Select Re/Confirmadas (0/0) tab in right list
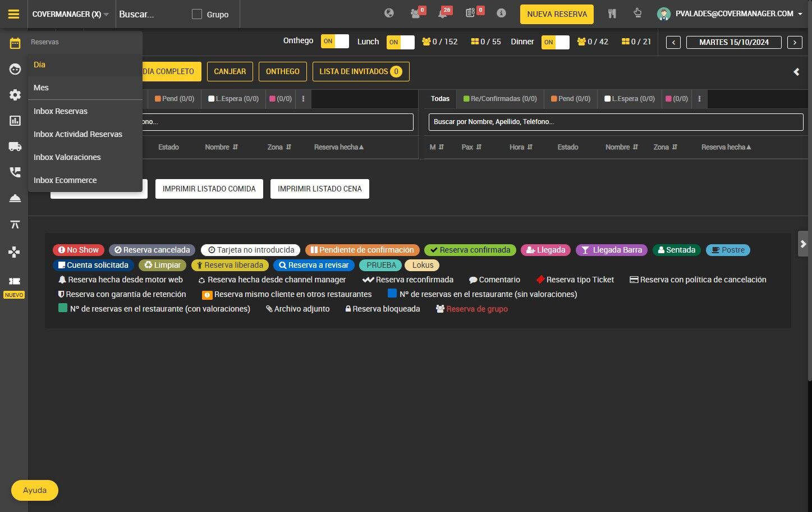 pos(500,99)
